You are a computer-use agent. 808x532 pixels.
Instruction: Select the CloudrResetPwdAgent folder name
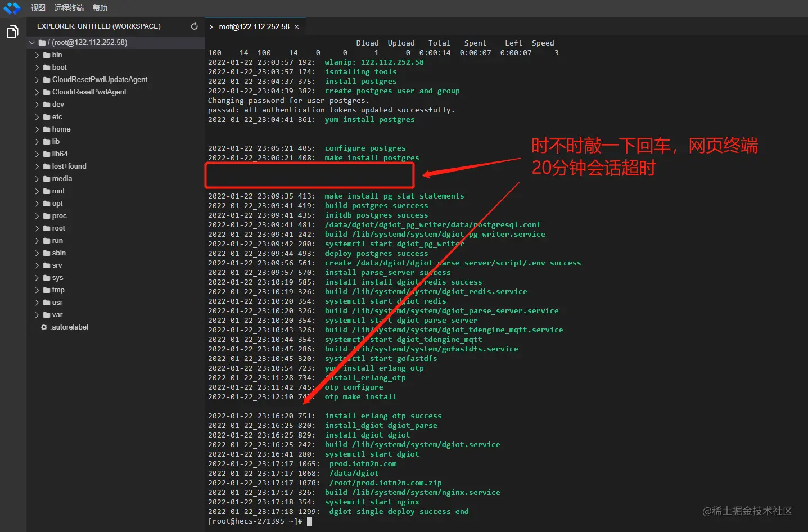(89, 92)
